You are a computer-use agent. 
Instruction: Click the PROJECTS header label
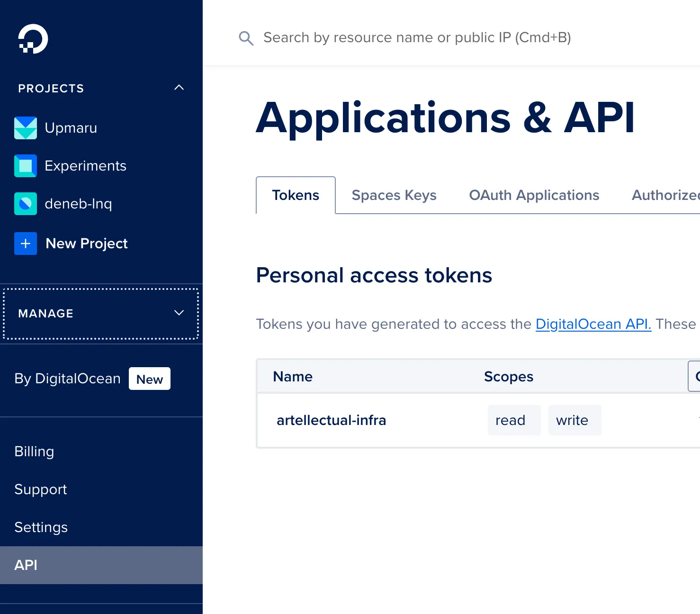pos(51,89)
